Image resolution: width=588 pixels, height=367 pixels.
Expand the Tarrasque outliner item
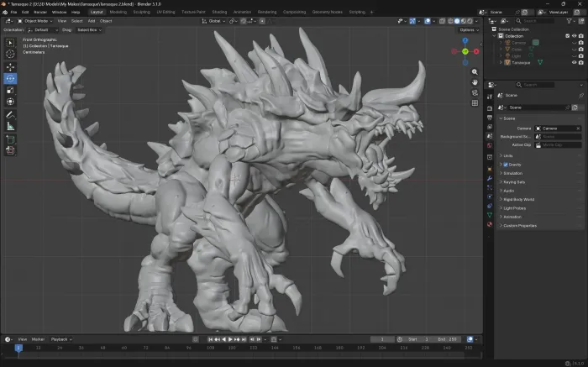click(501, 63)
